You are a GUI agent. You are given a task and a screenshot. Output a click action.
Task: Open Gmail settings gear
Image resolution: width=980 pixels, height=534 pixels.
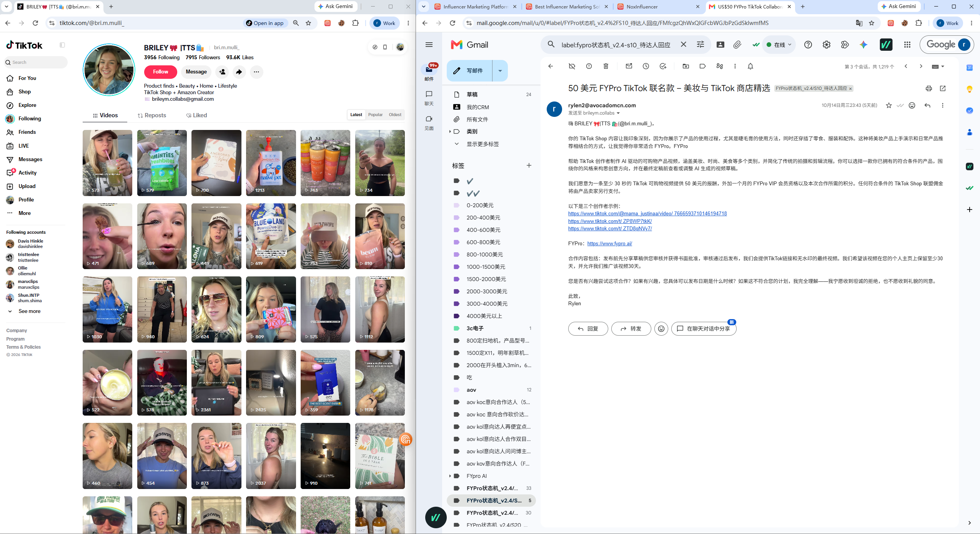tap(826, 45)
